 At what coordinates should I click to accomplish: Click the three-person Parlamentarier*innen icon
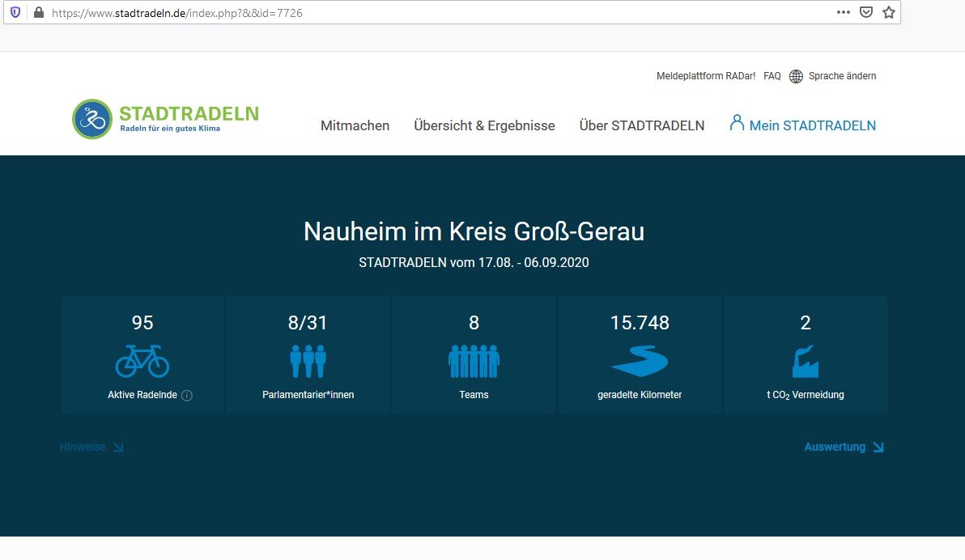pyautogui.click(x=308, y=361)
